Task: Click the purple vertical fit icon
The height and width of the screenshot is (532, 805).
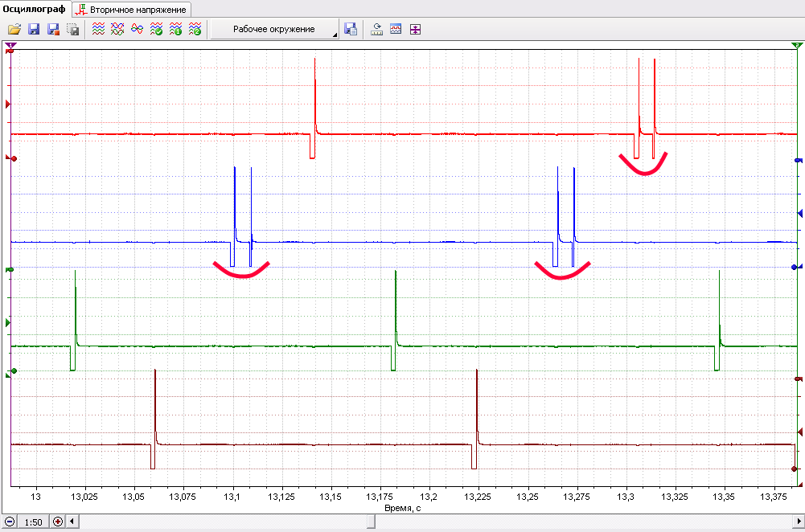Action: (415, 29)
